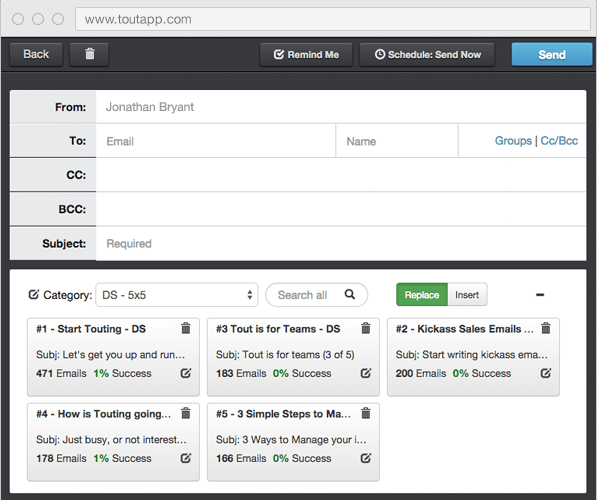597x500 pixels.
Task: Click the '166 Emails' count
Action: pyautogui.click(x=241, y=458)
